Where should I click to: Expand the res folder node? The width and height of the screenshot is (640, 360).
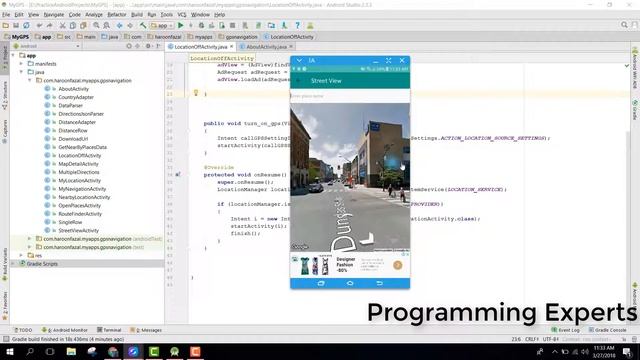pos(22,256)
